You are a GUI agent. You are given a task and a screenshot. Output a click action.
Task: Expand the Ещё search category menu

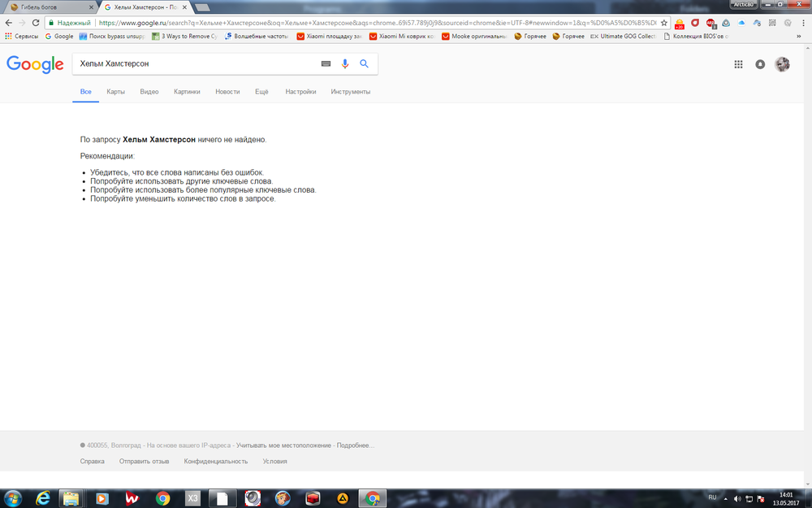point(261,92)
